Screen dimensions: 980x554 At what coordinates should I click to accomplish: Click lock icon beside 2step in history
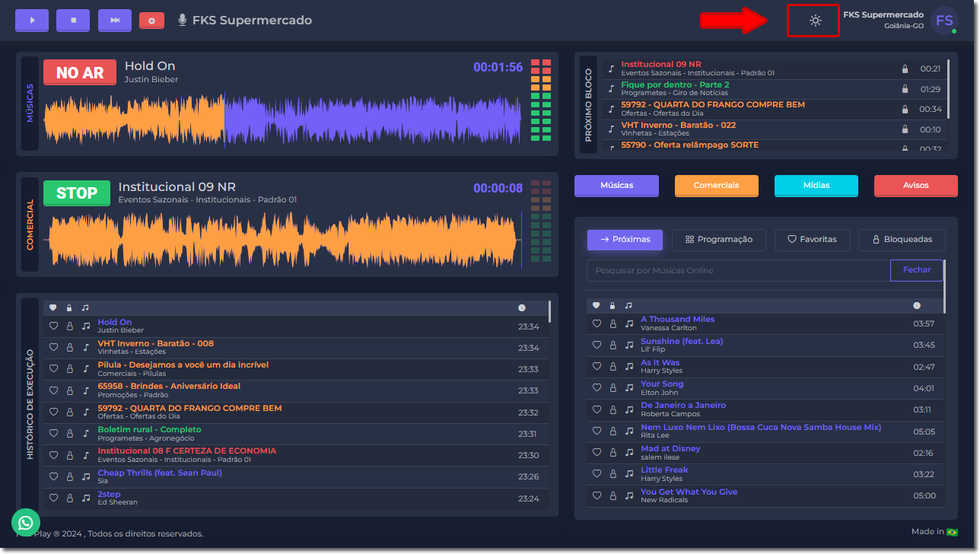coord(69,498)
